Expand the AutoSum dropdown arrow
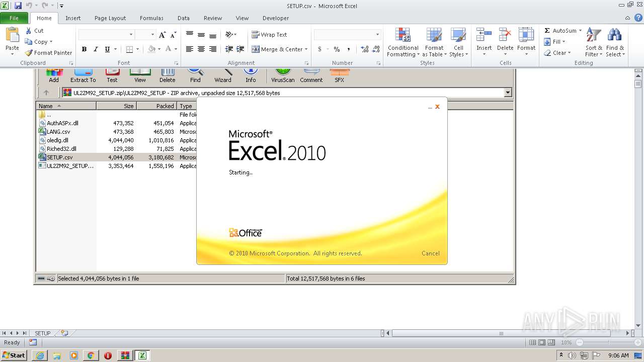 pyautogui.click(x=580, y=31)
